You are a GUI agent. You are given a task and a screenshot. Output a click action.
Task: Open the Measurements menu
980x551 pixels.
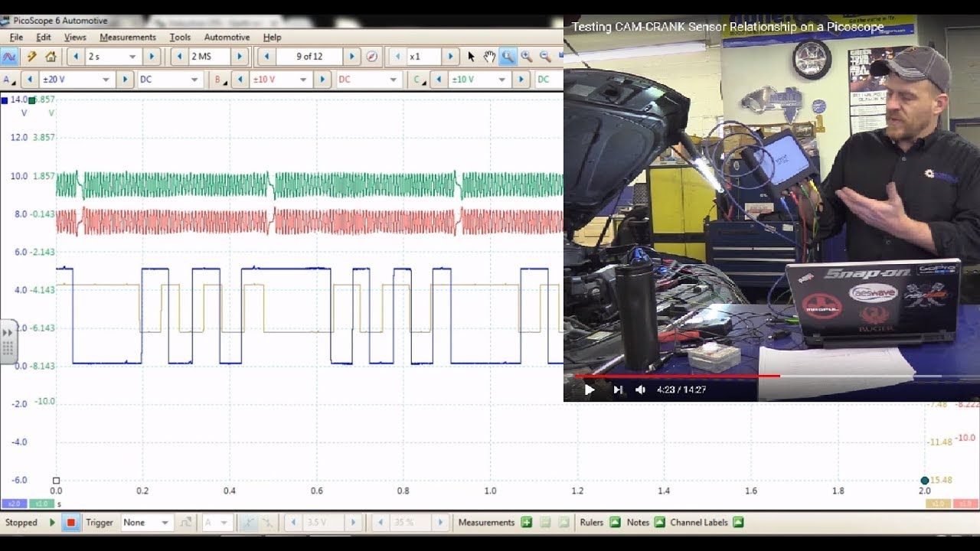128,37
